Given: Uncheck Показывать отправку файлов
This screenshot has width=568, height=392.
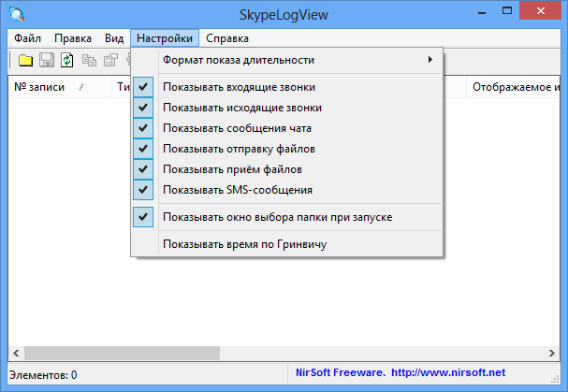Looking at the screenshot, I should pyautogui.click(x=286, y=149).
